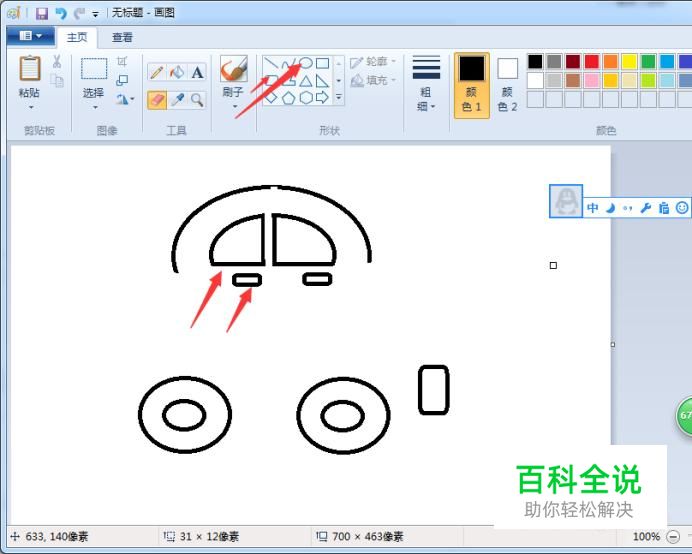Viewport: 692px width, 554px height.
Task: Pick the black color swatch
Action: point(535,61)
